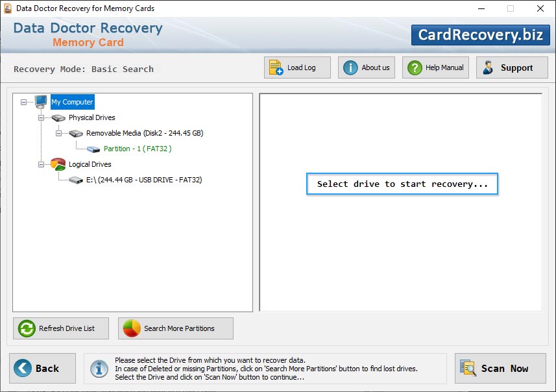Start scan with Scan Now
The image size is (556, 392).
pyautogui.click(x=500, y=368)
